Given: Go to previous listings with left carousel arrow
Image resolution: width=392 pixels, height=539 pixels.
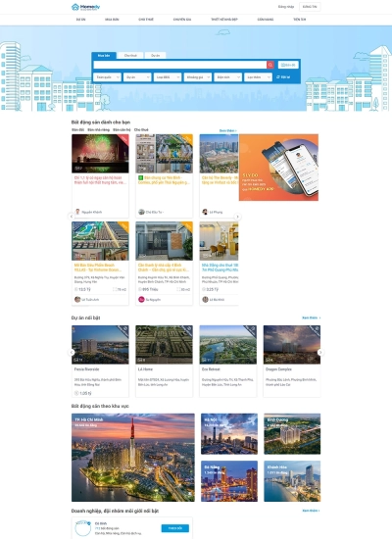Looking at the screenshot, I should [x=72, y=217].
